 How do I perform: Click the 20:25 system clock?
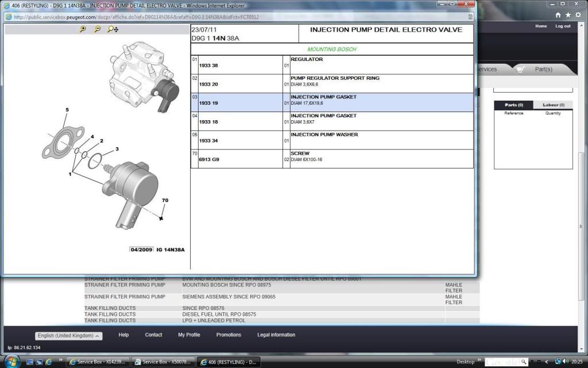(577, 362)
